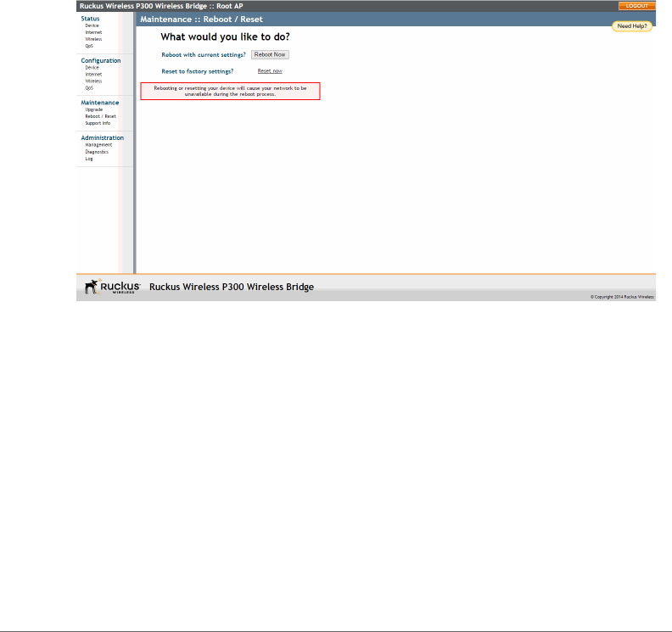672x632 pixels.
Task: Click the Administration section heading
Action: pos(102,137)
